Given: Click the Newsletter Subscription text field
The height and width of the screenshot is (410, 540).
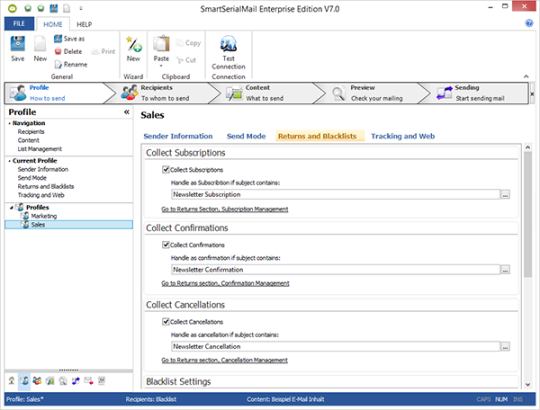Looking at the screenshot, I should [335, 195].
